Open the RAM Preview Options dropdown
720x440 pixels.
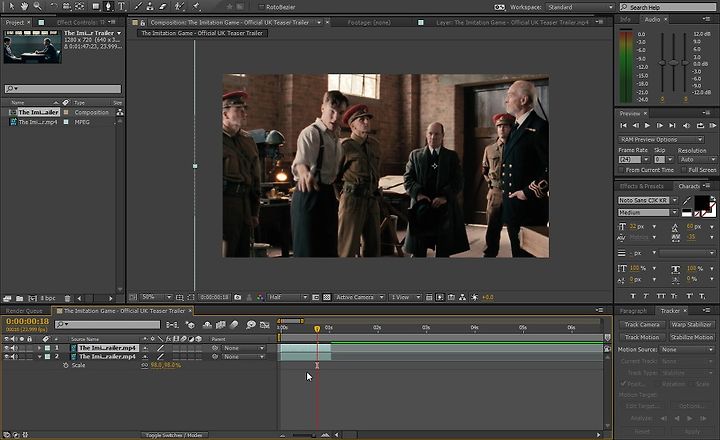pyautogui.click(x=661, y=139)
